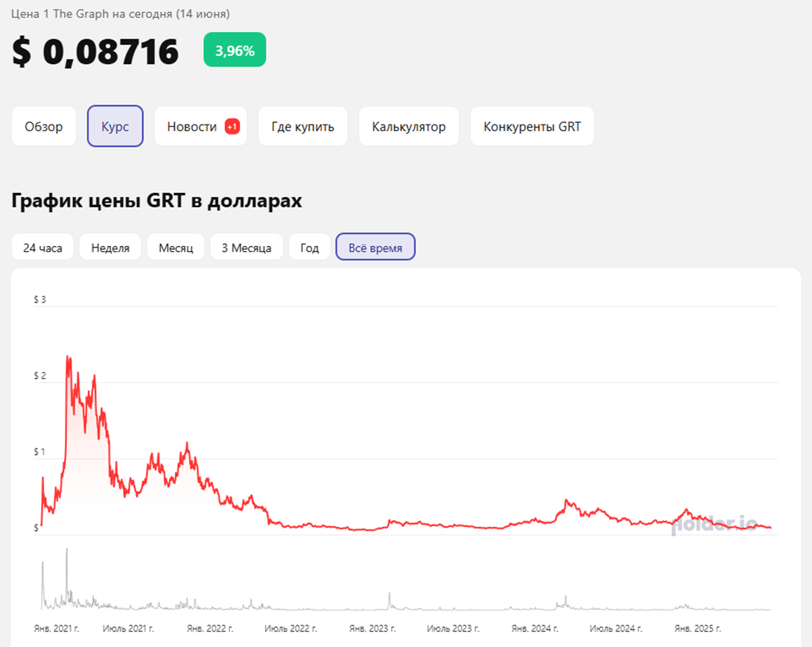
Task: Click the Янв. 2024 г. axis label
Action: coord(535,628)
